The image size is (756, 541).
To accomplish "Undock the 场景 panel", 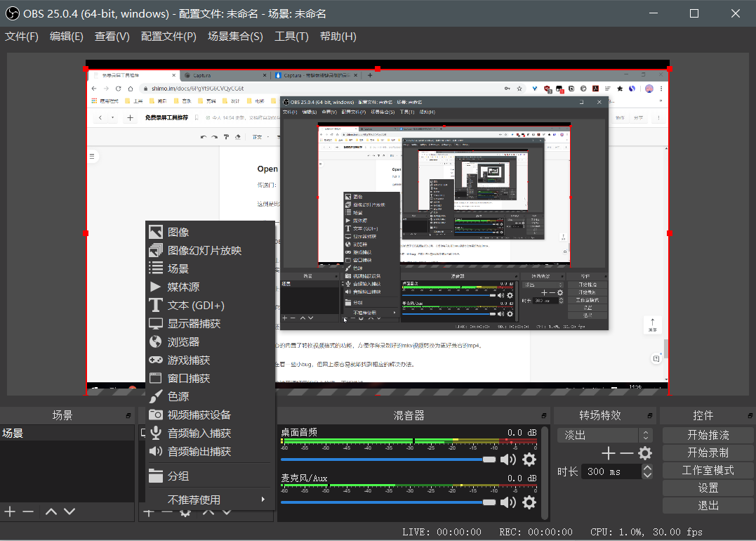I will click(x=128, y=415).
